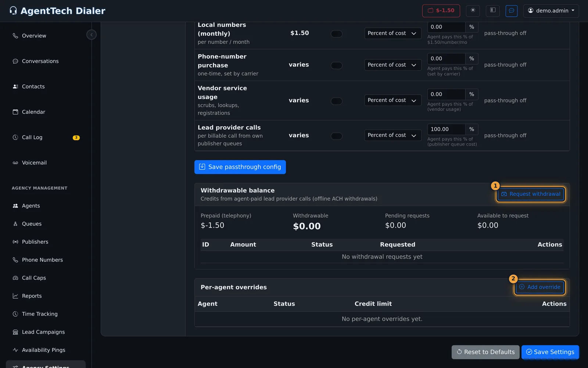Click the Queues icon in sidebar

[15, 224]
